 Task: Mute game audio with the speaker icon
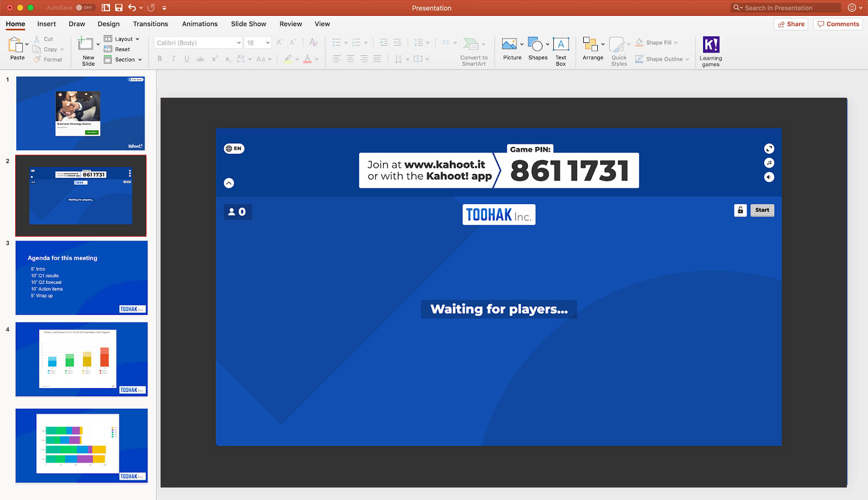point(769,177)
